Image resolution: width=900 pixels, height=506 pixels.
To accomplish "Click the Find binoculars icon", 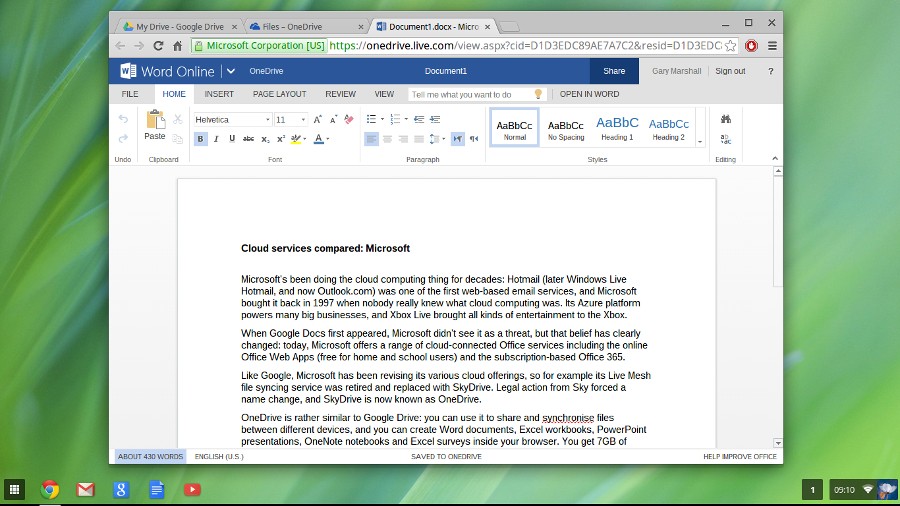I will (725, 119).
